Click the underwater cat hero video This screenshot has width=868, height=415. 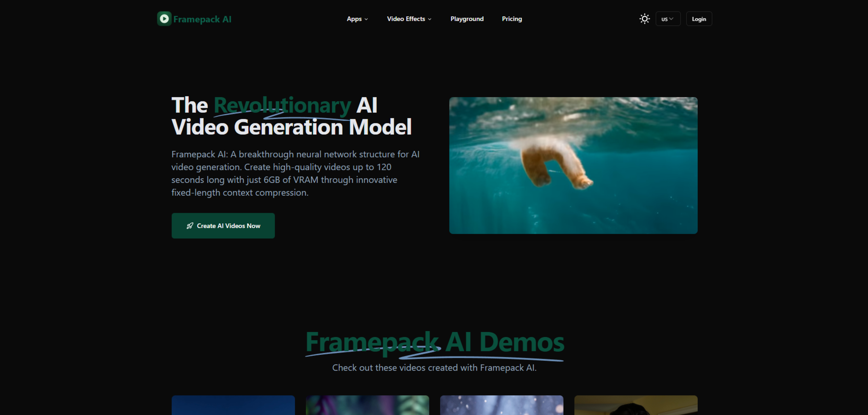[573, 165]
